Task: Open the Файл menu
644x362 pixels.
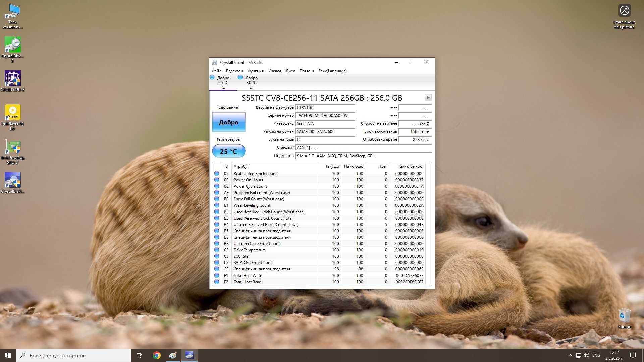Action: tap(216, 71)
